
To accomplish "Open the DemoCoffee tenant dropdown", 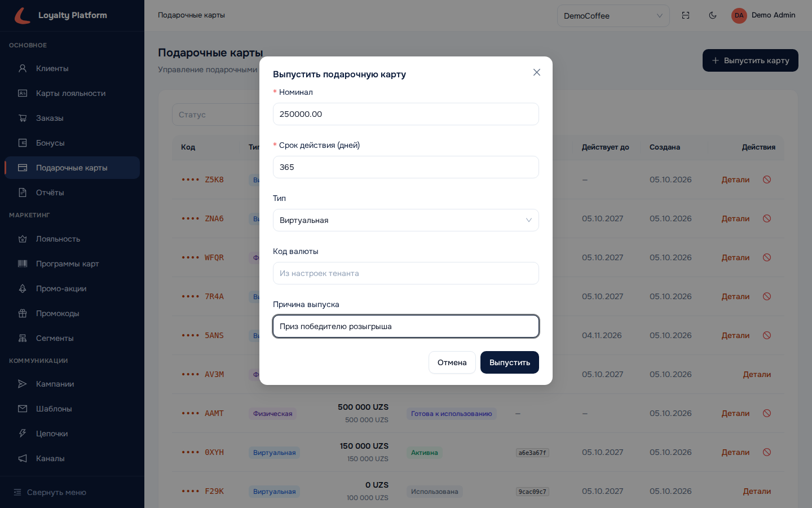I will (613, 16).
